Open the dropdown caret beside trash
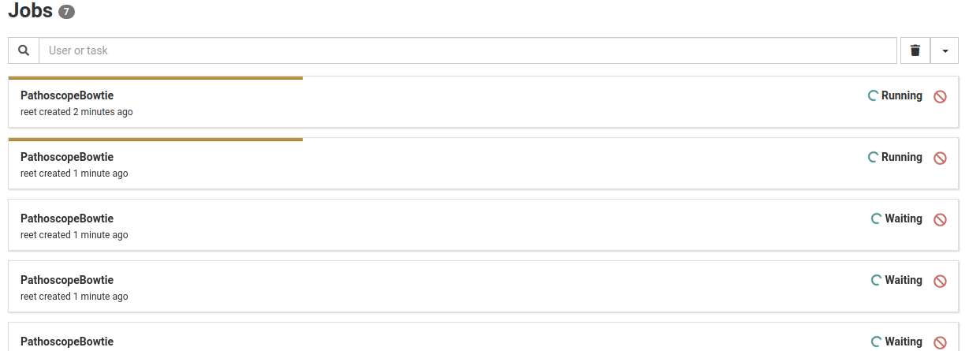The width and height of the screenshot is (980, 351). 945,50
